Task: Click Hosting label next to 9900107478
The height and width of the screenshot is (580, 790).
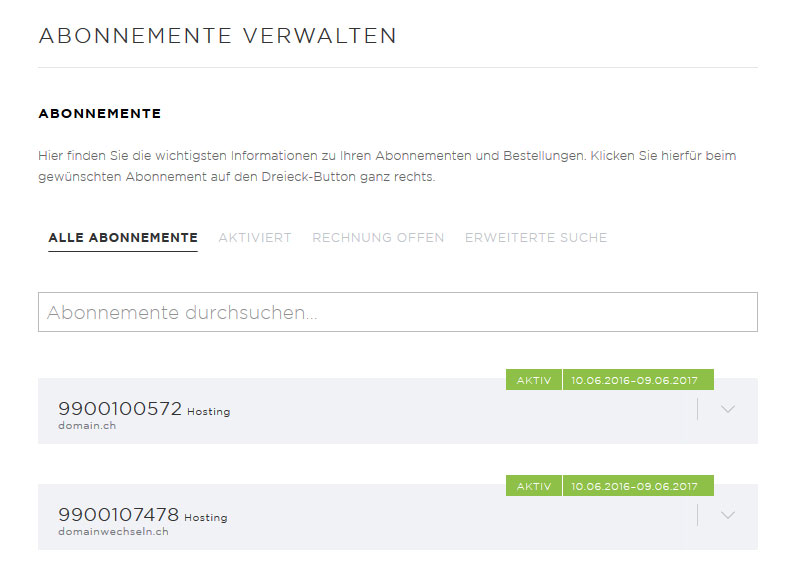Action: (206, 518)
